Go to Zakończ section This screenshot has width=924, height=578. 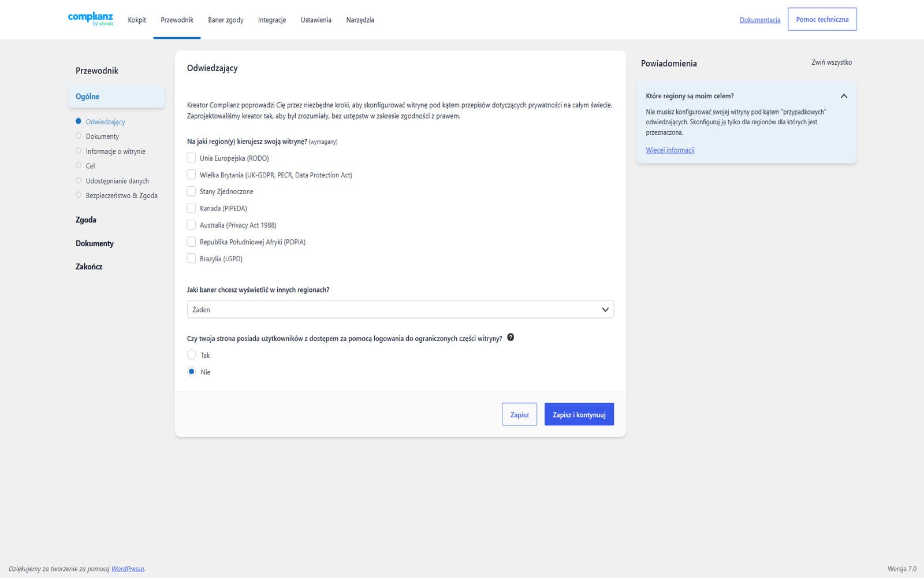pos(89,266)
